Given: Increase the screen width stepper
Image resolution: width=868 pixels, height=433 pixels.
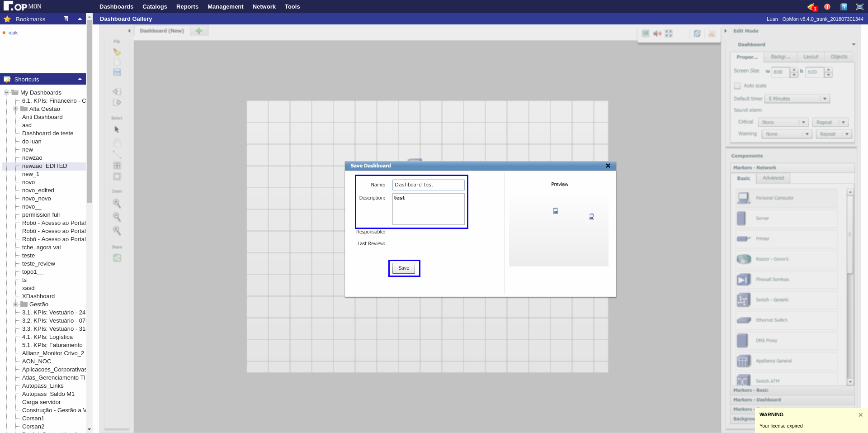Looking at the screenshot, I should (794, 70).
